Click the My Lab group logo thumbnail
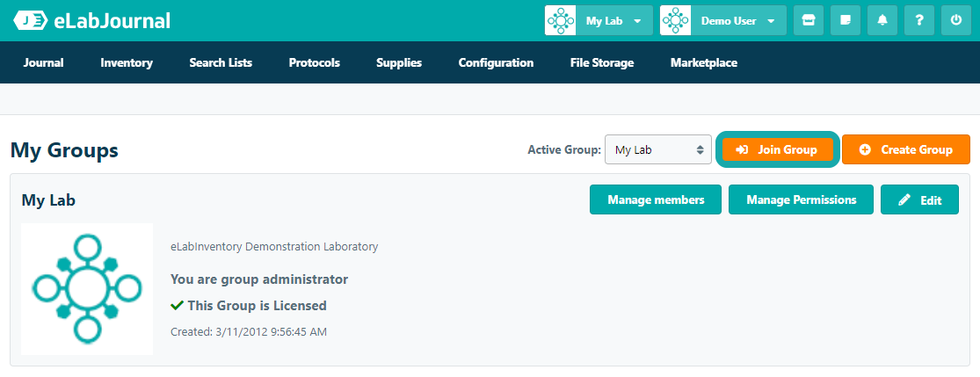The image size is (980, 377). point(87,288)
